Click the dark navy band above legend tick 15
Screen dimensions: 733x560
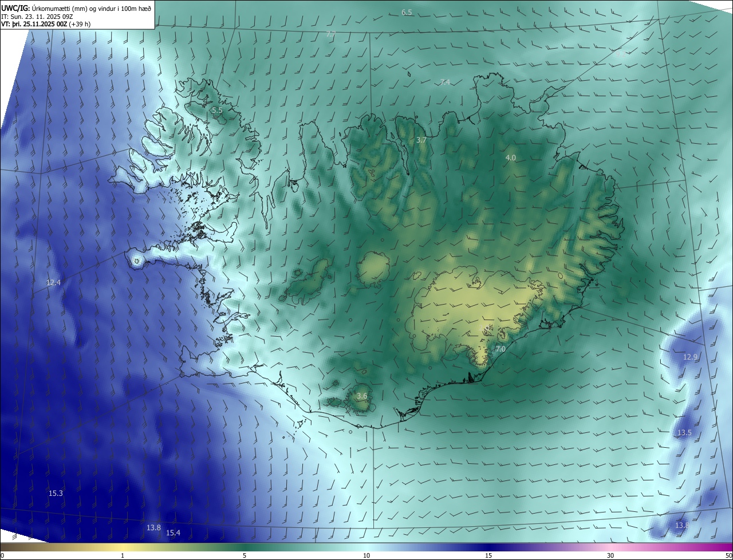488,547
